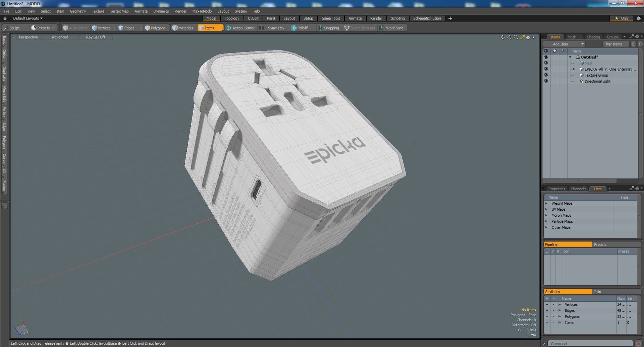The width and height of the screenshot is (644, 347).
Task: Open the Channels tab
Action: tap(578, 189)
